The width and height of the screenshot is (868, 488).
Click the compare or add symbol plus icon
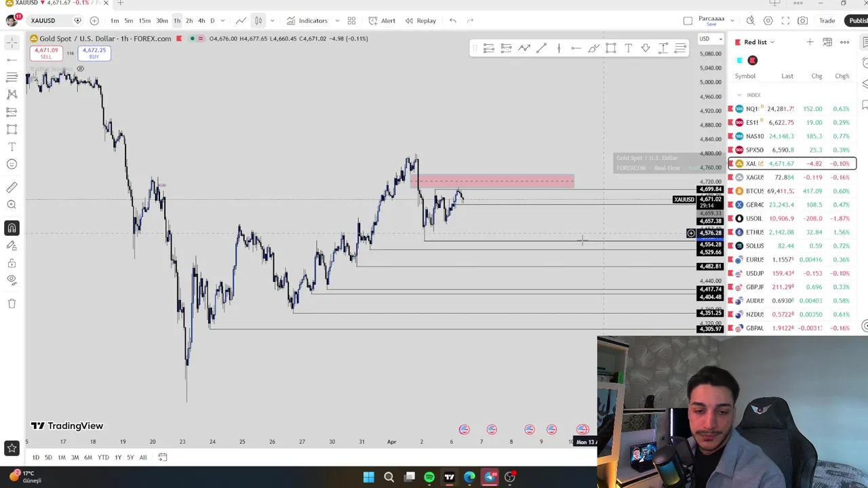(x=94, y=20)
